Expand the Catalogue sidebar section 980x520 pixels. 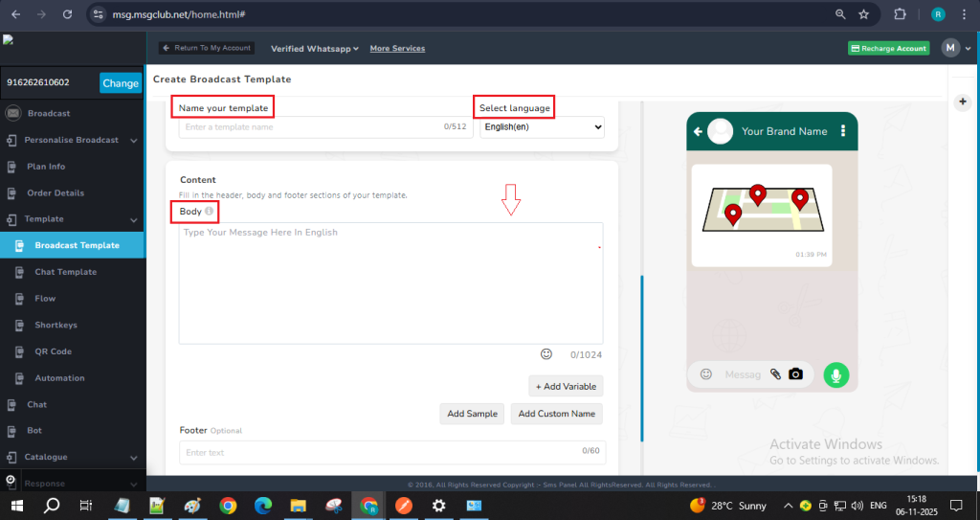pyautogui.click(x=133, y=458)
